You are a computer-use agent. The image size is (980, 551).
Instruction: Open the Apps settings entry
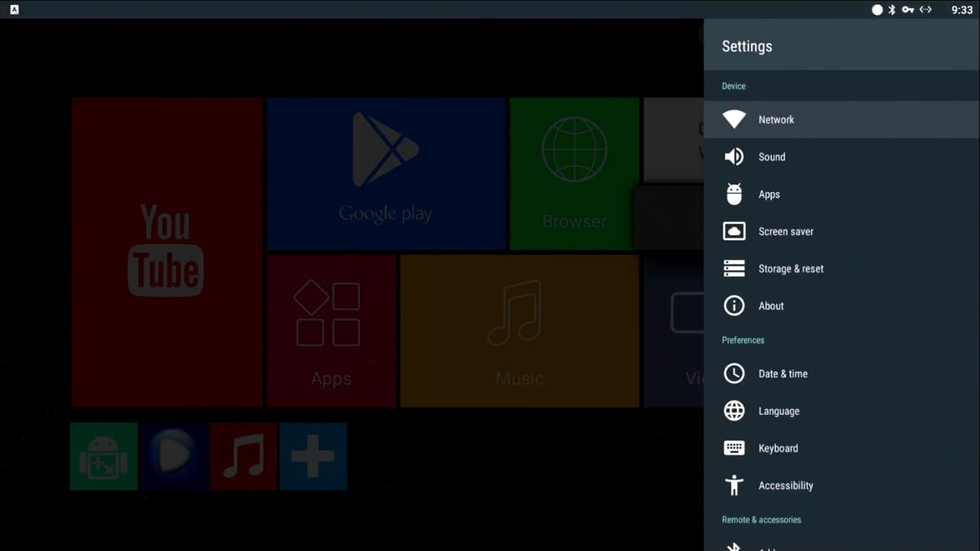coord(842,194)
